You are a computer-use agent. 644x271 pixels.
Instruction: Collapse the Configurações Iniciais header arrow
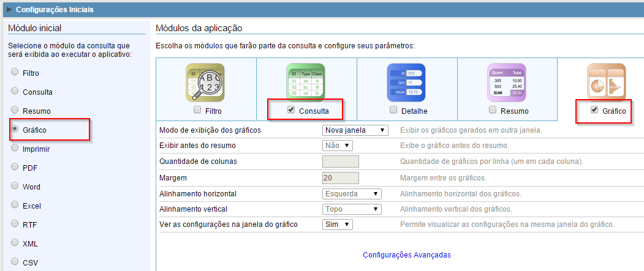[x=9, y=10]
